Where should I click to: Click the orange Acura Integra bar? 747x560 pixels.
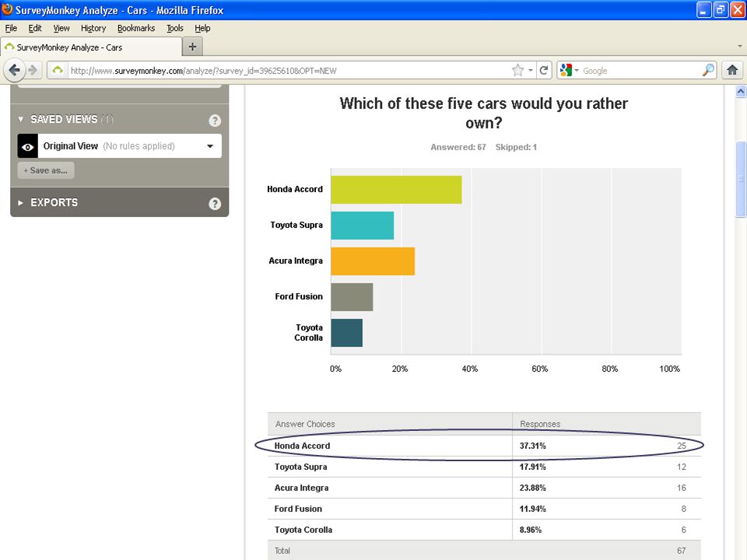(373, 261)
